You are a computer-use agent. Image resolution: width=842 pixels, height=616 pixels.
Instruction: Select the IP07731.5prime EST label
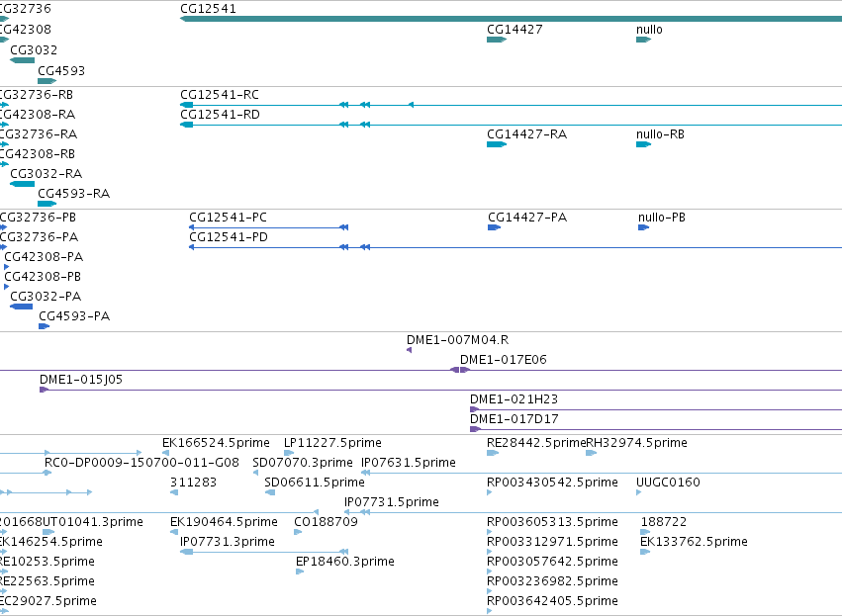tap(392, 502)
